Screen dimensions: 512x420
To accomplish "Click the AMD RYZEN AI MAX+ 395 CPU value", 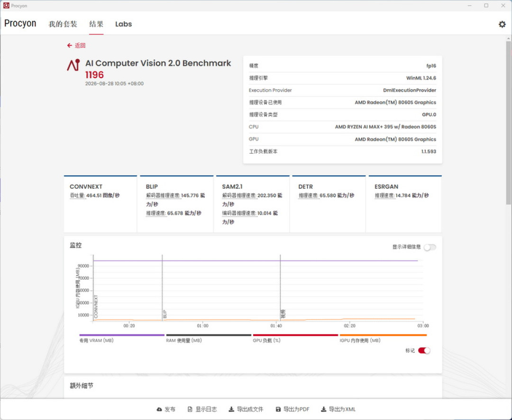I will click(x=385, y=127).
